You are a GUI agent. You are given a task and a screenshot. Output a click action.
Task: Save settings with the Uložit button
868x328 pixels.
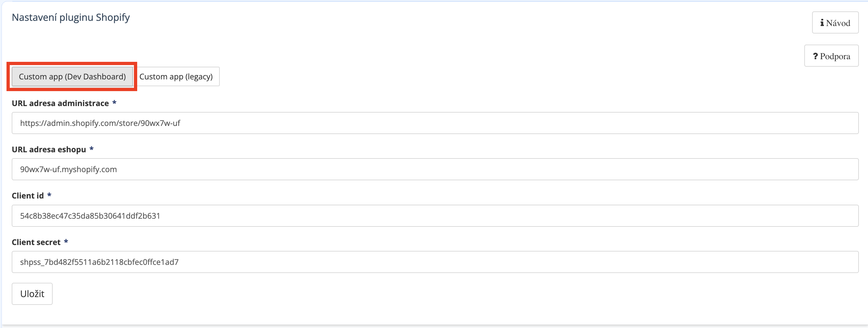(x=32, y=293)
